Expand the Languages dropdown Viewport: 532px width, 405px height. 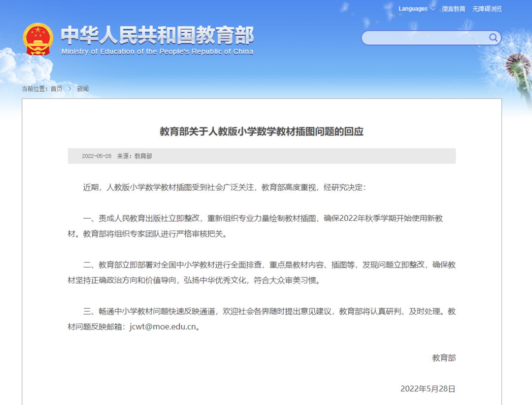point(416,9)
